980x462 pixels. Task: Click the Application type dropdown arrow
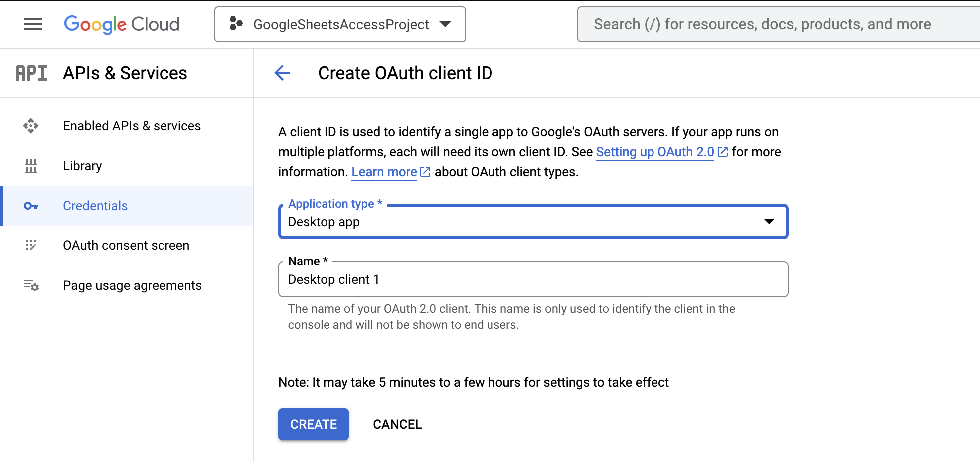click(769, 221)
